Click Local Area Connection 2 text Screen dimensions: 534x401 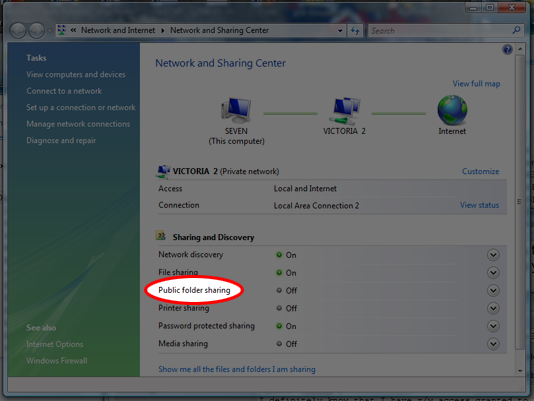coord(316,206)
